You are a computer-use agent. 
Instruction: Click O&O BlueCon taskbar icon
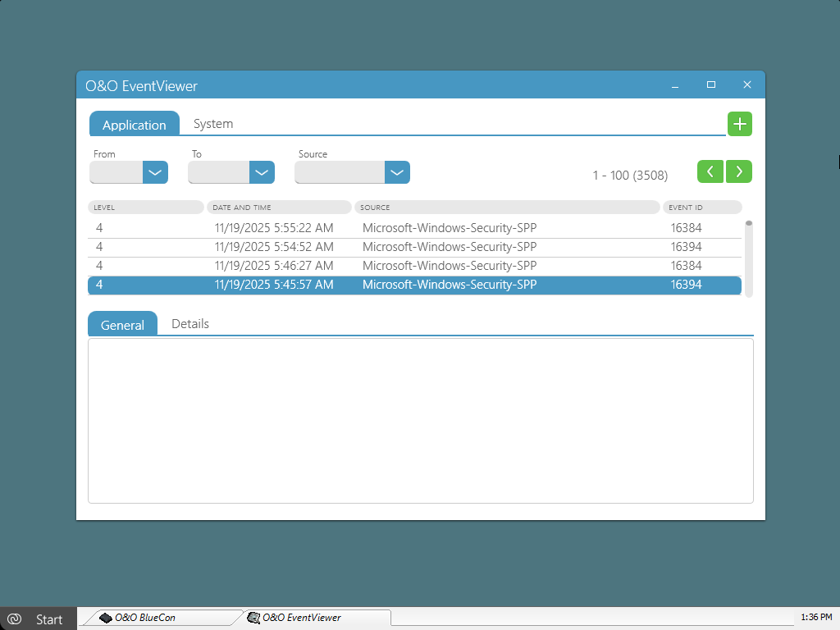point(106,618)
